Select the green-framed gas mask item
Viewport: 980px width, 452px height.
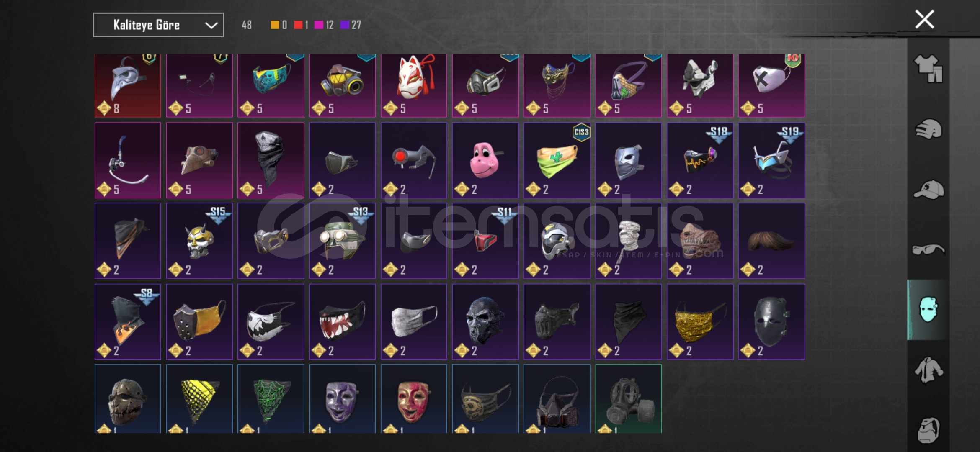(628, 399)
